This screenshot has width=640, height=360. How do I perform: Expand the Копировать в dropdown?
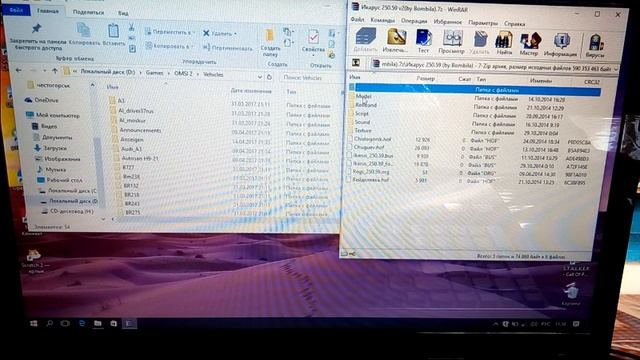pos(192,47)
